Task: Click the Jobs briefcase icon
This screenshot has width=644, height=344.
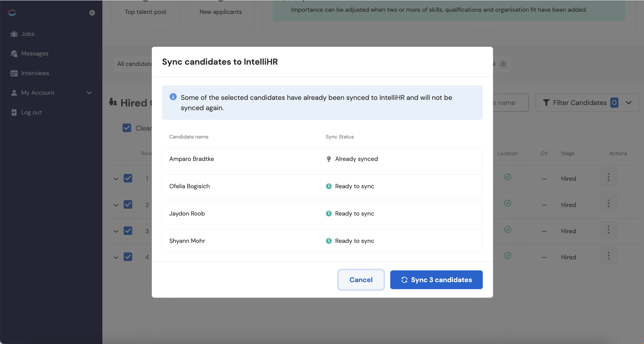Action: point(14,34)
